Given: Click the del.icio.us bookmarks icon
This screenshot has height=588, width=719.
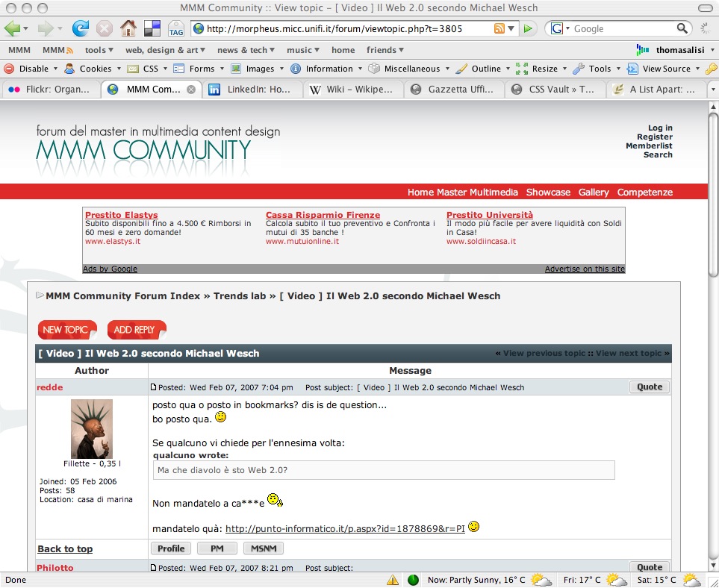Looking at the screenshot, I should [x=152, y=29].
